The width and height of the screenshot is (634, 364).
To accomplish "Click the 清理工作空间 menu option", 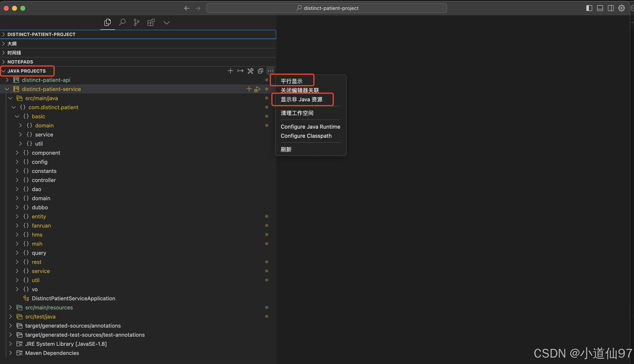I will pyautogui.click(x=297, y=113).
